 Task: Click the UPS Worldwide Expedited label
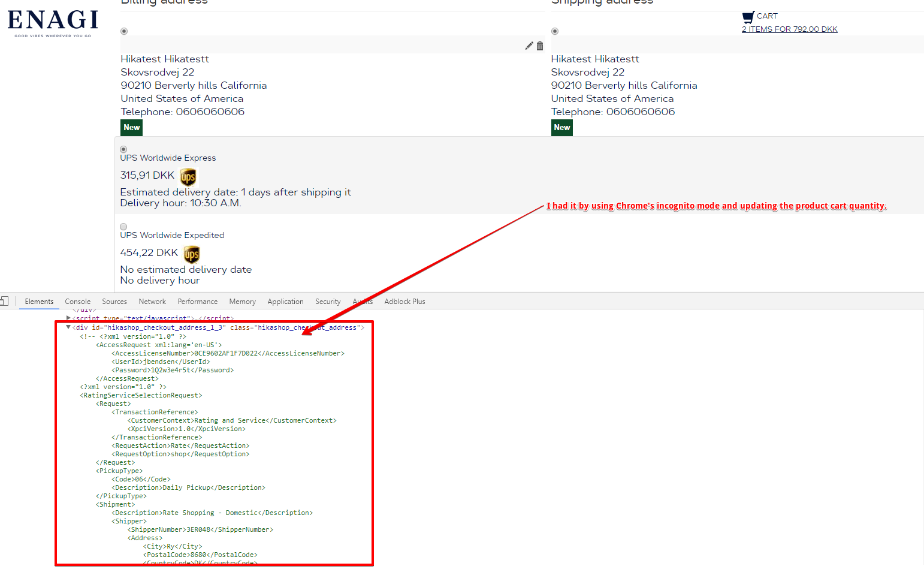(x=172, y=235)
